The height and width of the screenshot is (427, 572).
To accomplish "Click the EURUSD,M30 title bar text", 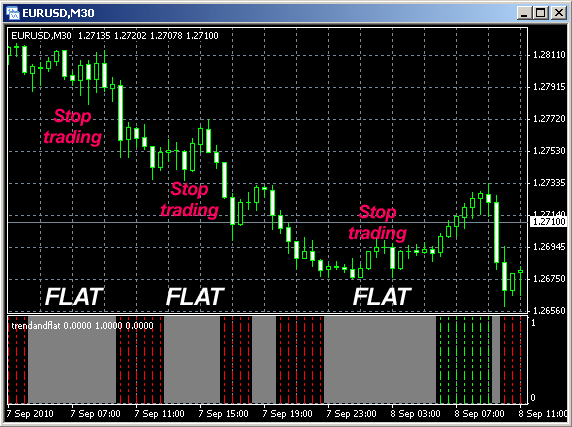I will [x=58, y=13].
